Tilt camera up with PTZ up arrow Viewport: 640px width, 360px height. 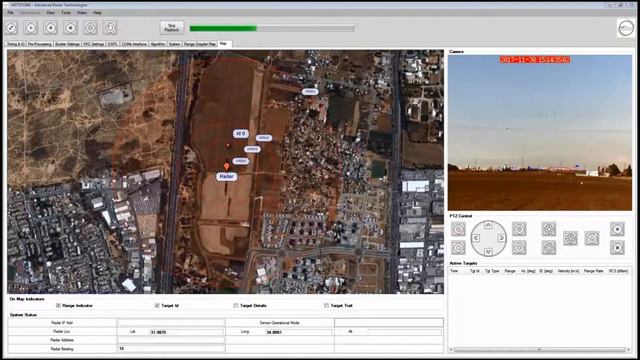[x=488, y=225]
